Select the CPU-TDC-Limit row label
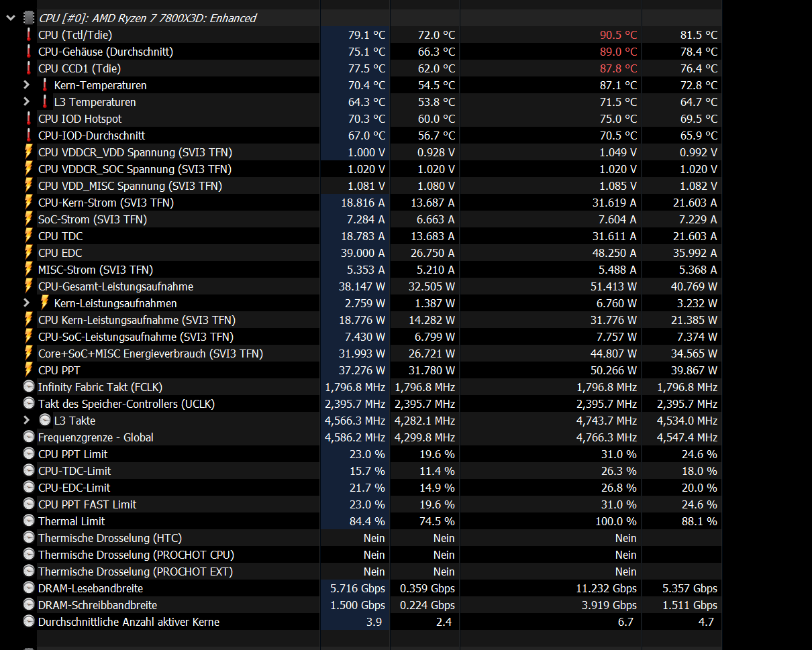812x650 pixels. tap(74, 471)
